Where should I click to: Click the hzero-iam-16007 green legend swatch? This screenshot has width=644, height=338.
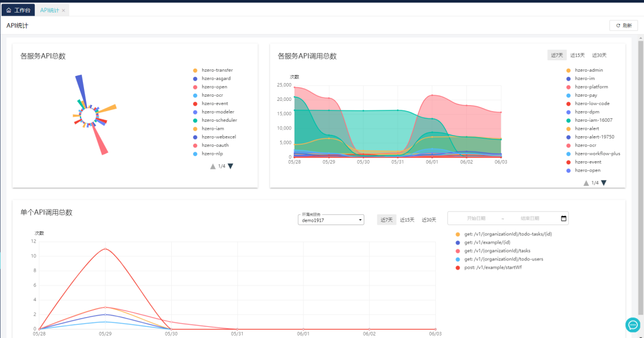coord(568,120)
